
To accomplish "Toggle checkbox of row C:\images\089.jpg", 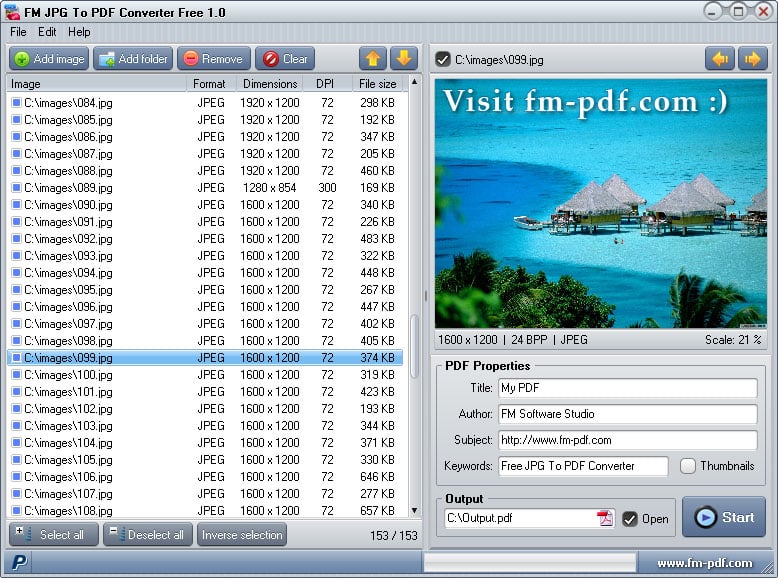I will [x=16, y=188].
